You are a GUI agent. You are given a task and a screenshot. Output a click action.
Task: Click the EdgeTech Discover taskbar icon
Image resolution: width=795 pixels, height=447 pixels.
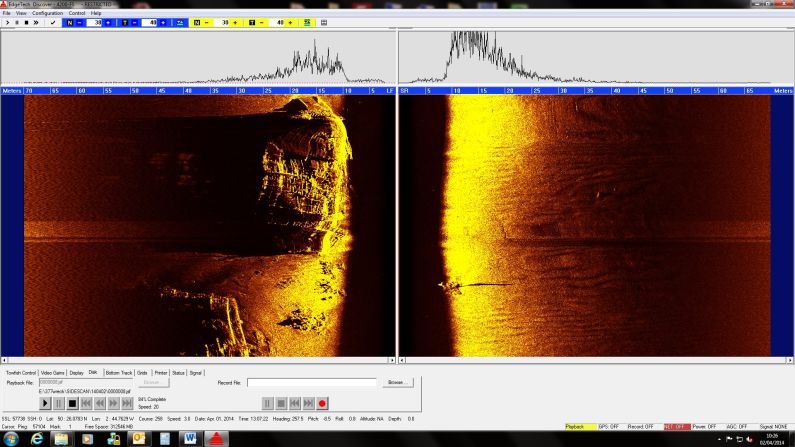point(216,439)
